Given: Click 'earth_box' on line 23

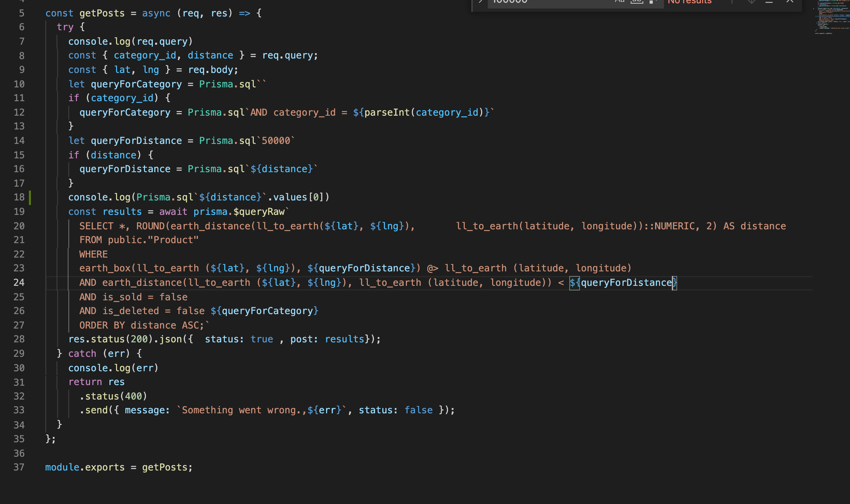Looking at the screenshot, I should pos(105,268).
